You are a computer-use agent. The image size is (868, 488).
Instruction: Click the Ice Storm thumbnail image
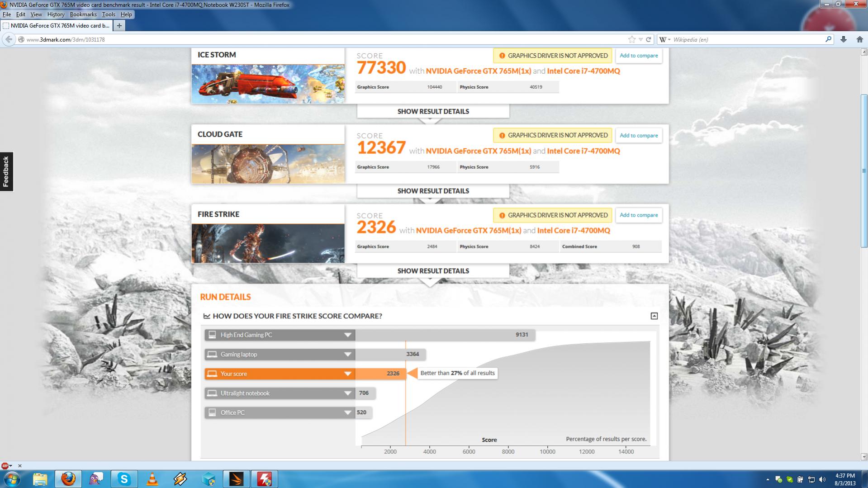(x=268, y=84)
